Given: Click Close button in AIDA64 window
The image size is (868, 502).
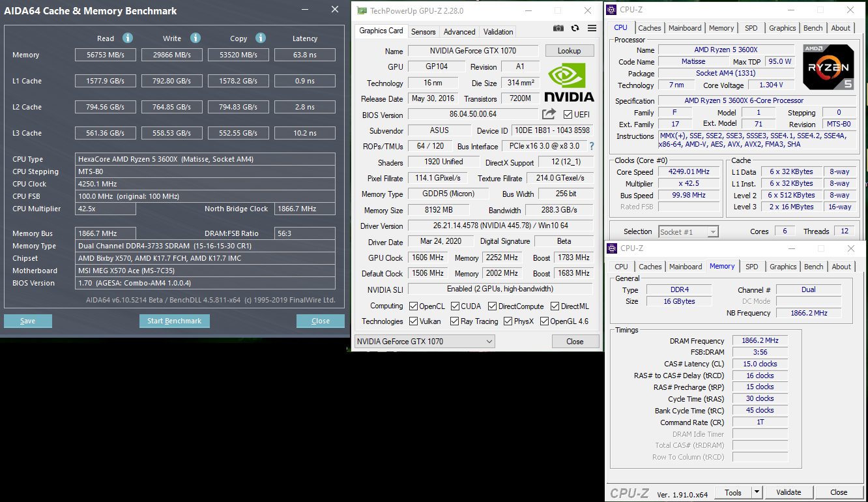Looking at the screenshot, I should point(321,321).
